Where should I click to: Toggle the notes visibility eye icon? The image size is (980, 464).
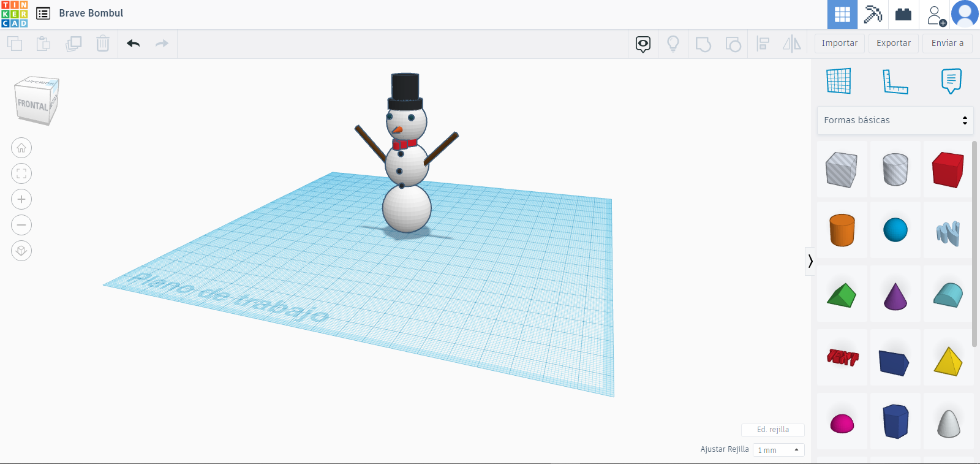click(x=643, y=44)
